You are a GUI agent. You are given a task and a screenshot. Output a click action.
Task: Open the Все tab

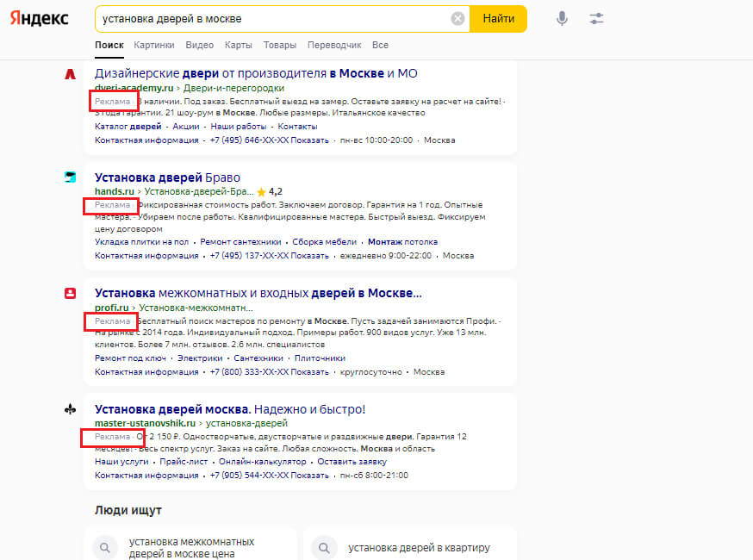380,45
